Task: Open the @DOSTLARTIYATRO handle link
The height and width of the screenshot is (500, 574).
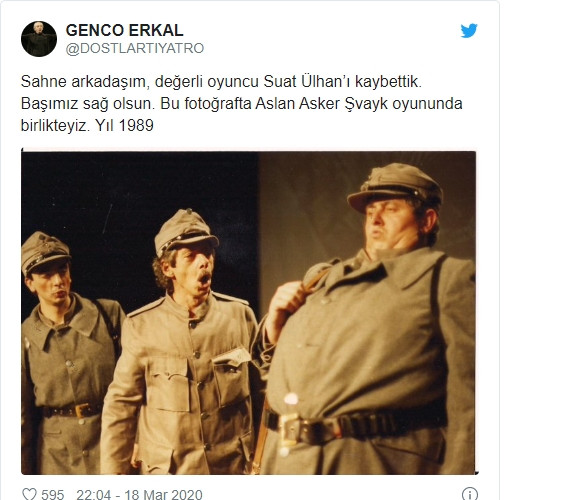Action: pyautogui.click(x=135, y=48)
